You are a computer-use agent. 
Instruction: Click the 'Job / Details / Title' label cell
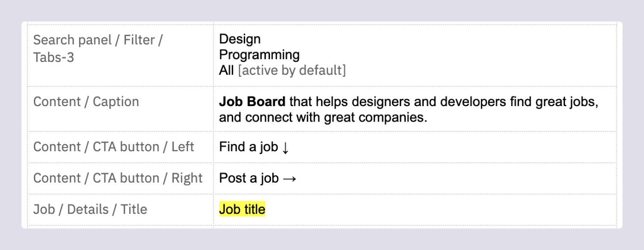121,210
